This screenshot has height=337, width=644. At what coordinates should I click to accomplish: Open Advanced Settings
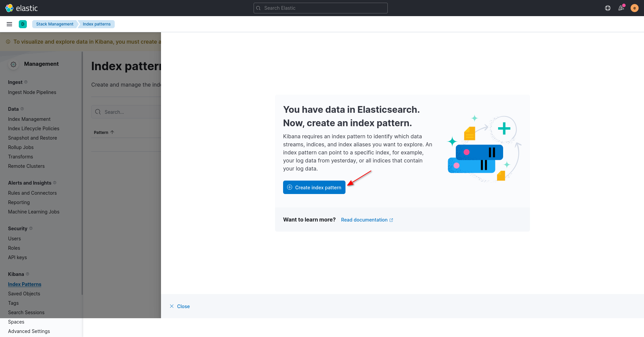pos(29,331)
